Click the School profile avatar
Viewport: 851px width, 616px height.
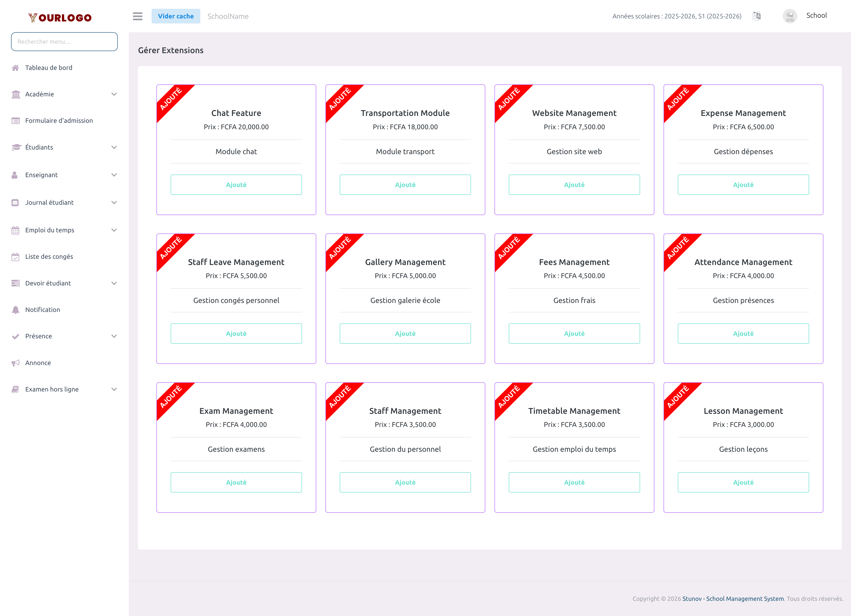tap(790, 16)
